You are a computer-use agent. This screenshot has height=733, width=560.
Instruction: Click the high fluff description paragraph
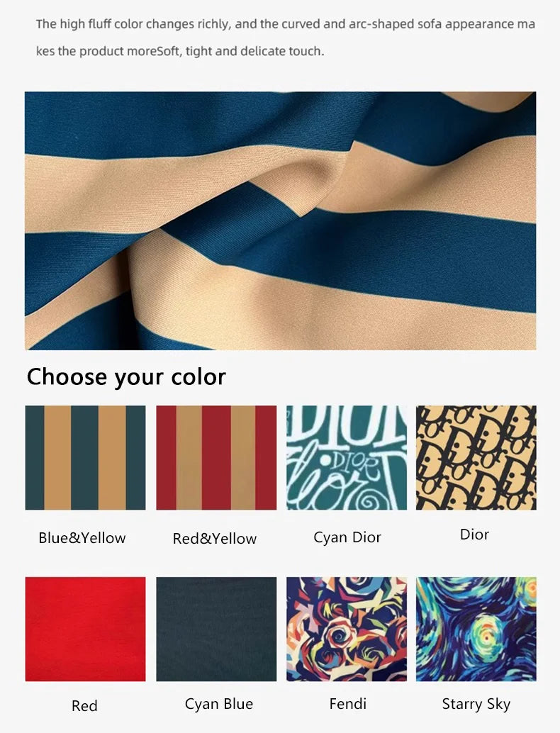(286, 38)
